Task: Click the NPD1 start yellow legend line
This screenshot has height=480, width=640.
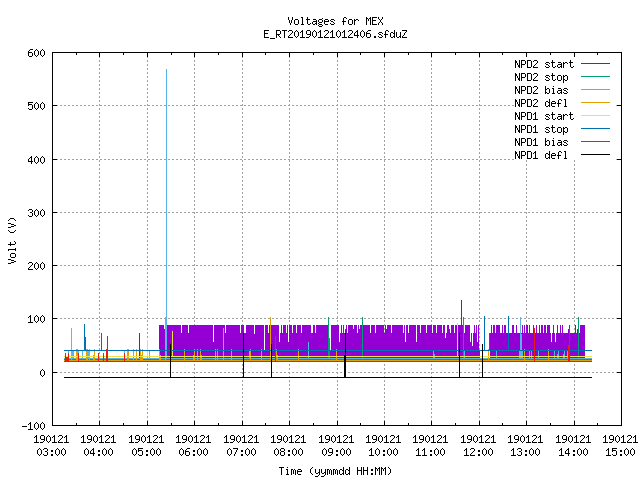Action: pos(595,116)
